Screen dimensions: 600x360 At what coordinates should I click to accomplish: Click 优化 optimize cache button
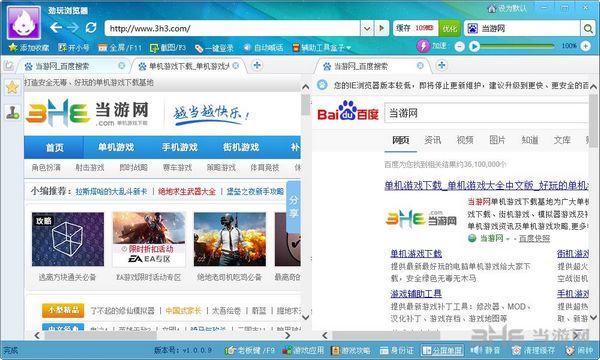click(x=450, y=28)
